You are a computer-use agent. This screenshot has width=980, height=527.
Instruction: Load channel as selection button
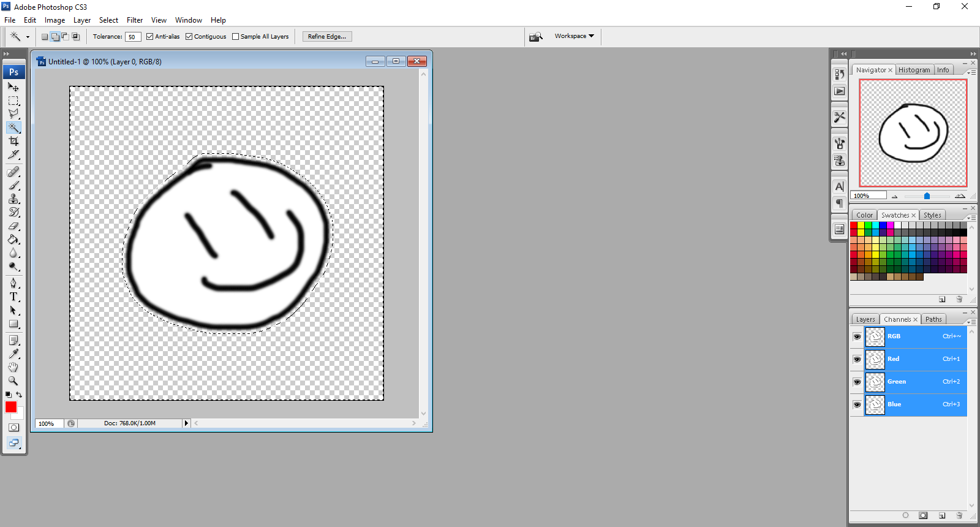pyautogui.click(x=905, y=515)
